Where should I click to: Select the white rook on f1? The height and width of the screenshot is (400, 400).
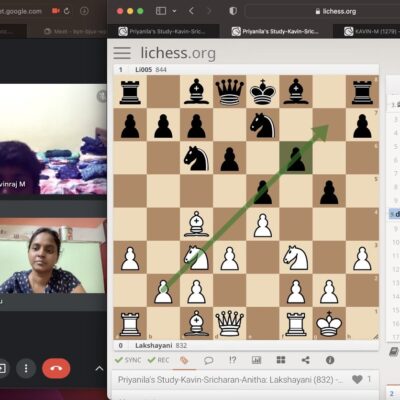coord(296,323)
